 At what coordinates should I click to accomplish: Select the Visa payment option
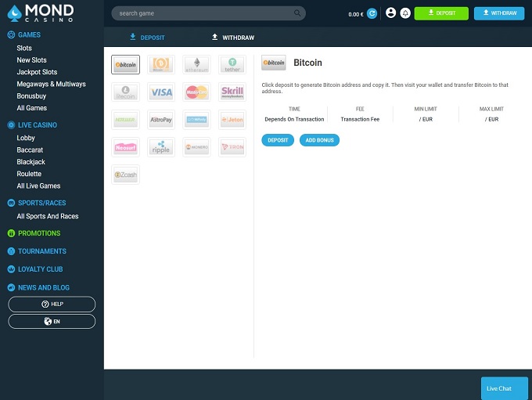(x=161, y=92)
